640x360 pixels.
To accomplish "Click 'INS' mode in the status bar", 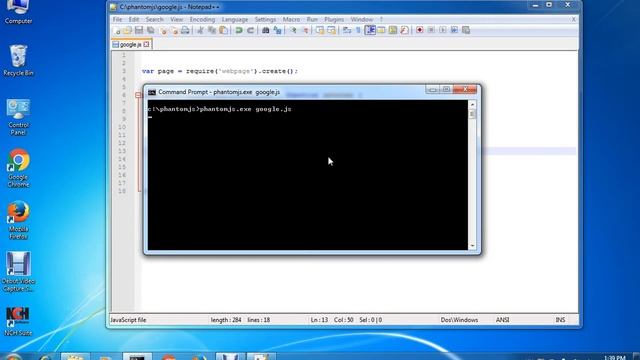I will tap(560, 320).
